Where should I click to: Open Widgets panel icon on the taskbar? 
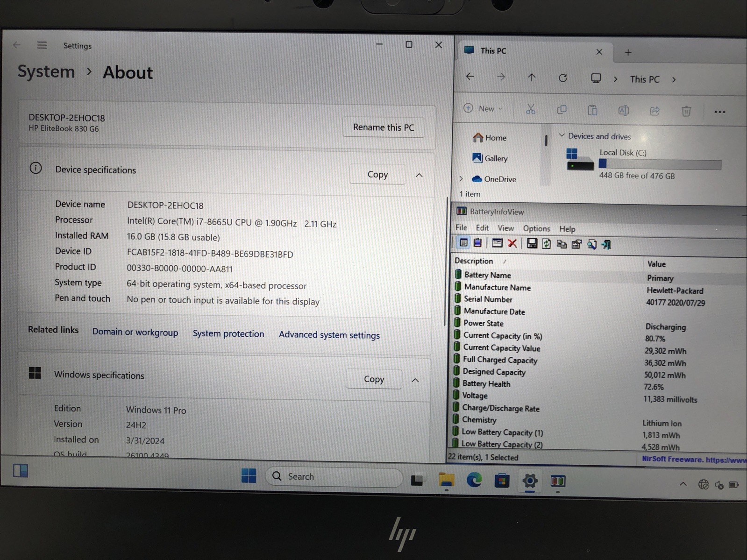(21, 470)
